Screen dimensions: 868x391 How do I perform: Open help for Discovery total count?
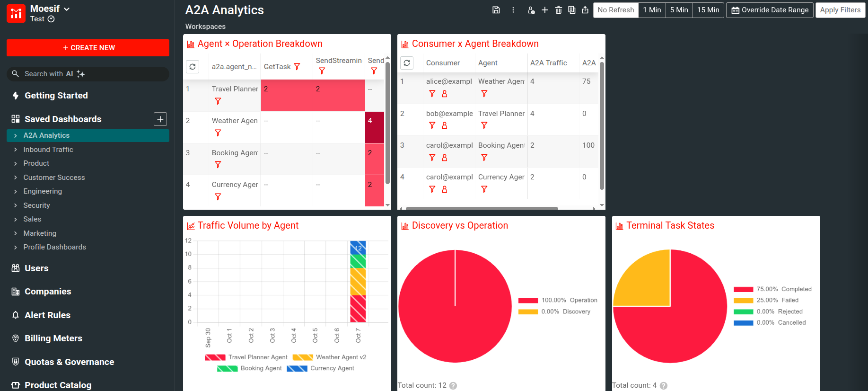pyautogui.click(x=453, y=386)
